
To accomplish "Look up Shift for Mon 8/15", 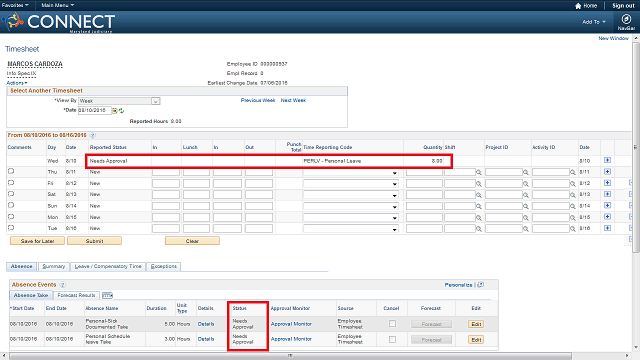I will [479, 218].
